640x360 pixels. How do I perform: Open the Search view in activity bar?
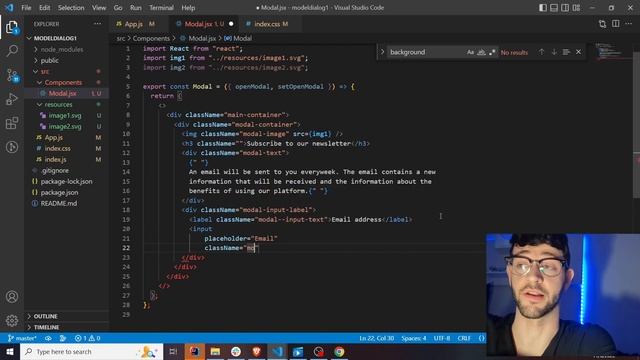pyautogui.click(x=12, y=51)
